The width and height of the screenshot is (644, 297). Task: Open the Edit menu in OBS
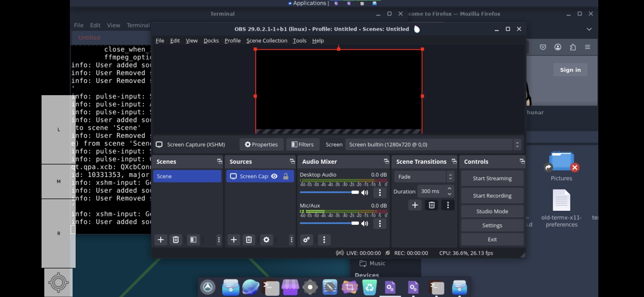pyautogui.click(x=175, y=41)
